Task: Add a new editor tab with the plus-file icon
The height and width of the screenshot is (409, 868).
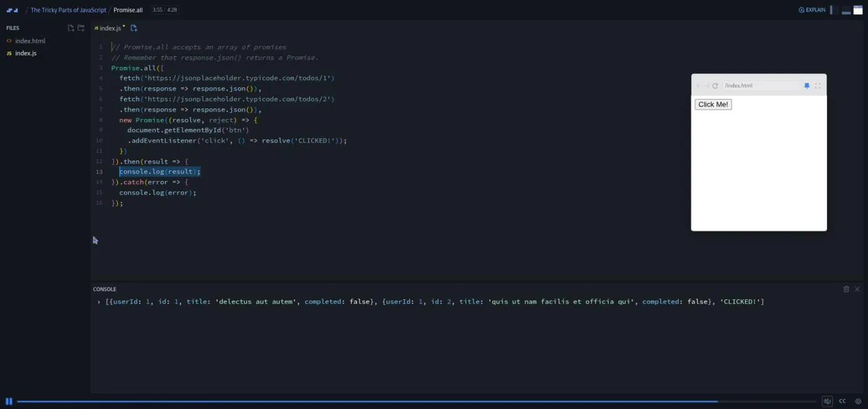Action: pos(133,28)
